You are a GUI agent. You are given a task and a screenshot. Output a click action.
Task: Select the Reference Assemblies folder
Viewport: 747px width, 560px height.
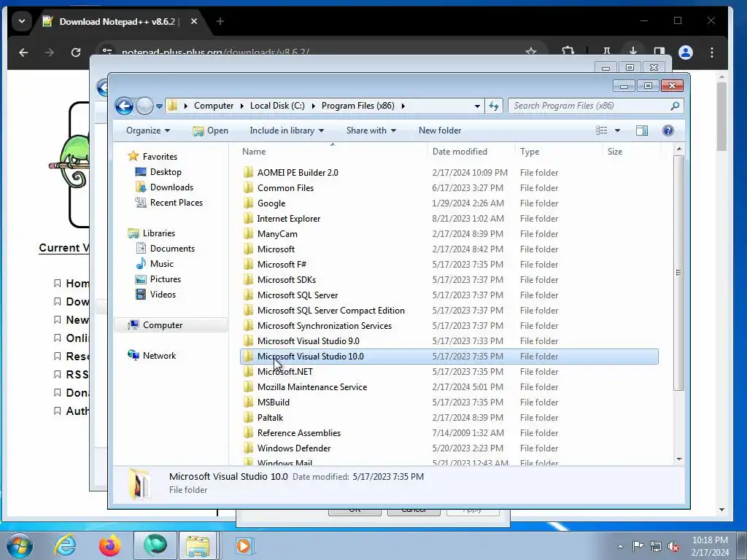(449, 433)
